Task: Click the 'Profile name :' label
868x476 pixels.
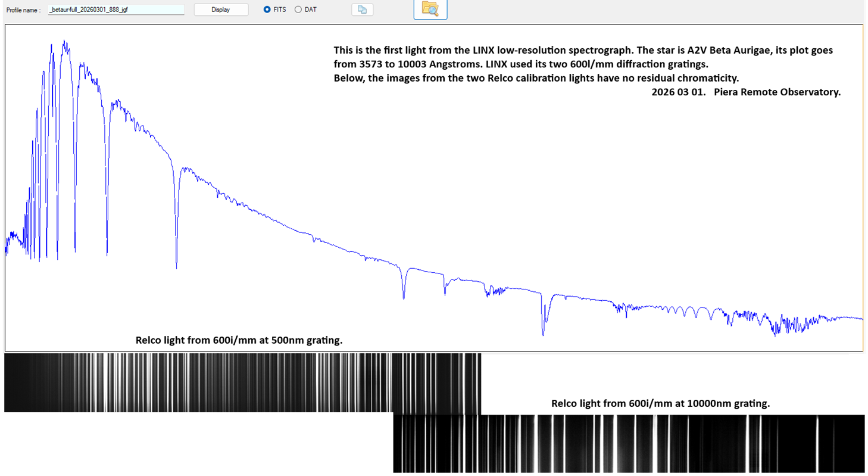Action: (24, 10)
